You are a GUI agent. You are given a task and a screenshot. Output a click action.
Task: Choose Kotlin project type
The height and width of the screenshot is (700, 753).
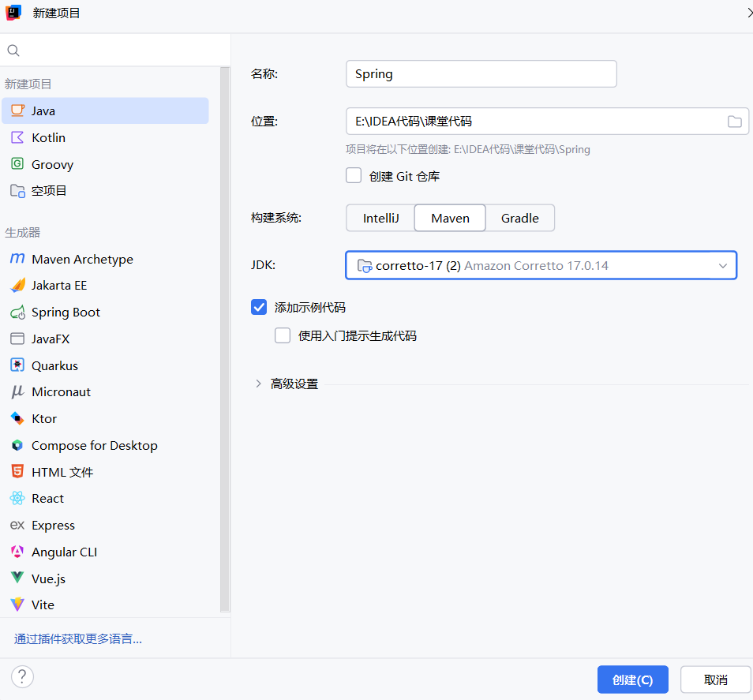105,137
